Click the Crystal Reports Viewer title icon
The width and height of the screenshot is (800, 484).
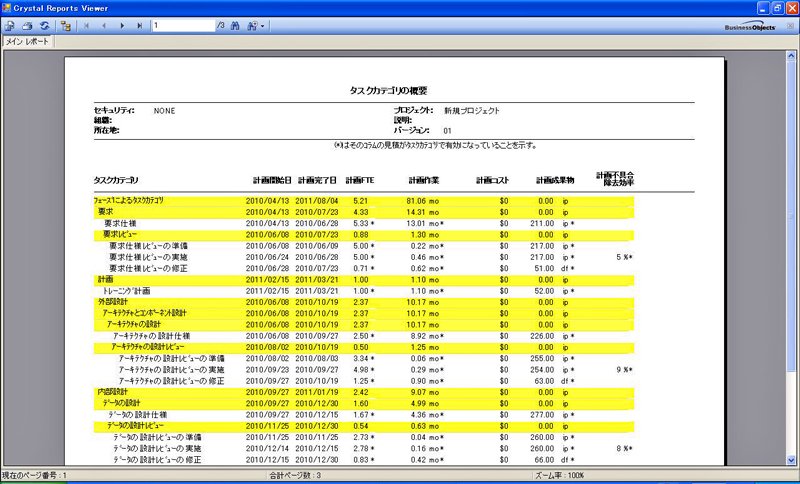[x=6, y=8]
